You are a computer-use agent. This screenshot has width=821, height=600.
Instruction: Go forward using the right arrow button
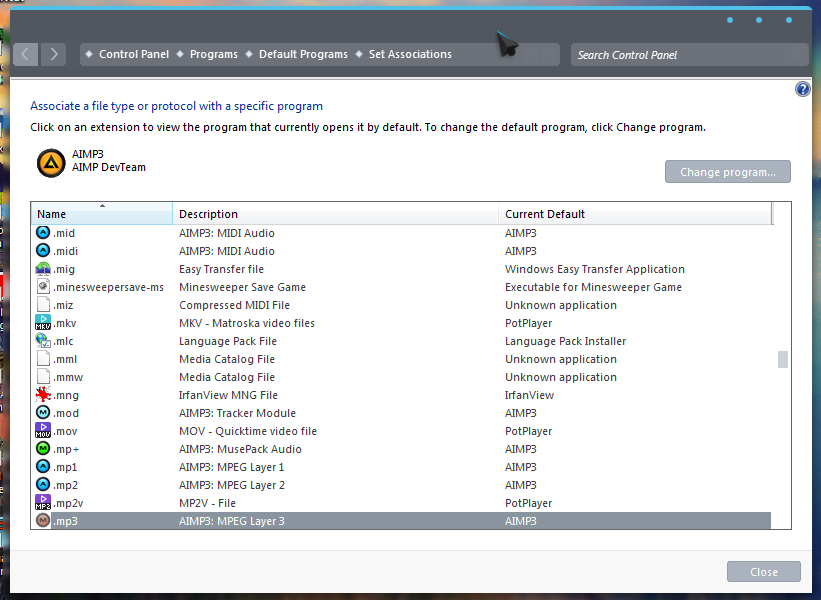[x=53, y=54]
